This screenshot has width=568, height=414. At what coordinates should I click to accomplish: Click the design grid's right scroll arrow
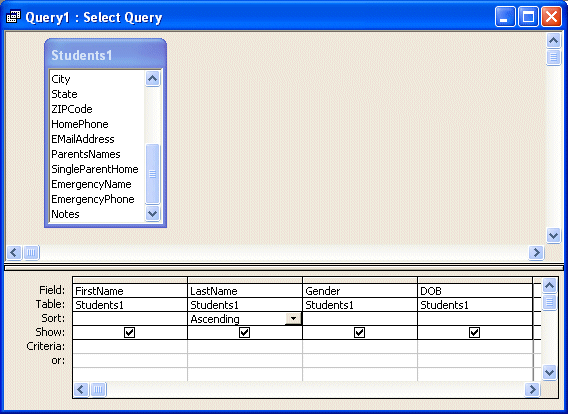pyautogui.click(x=532, y=389)
